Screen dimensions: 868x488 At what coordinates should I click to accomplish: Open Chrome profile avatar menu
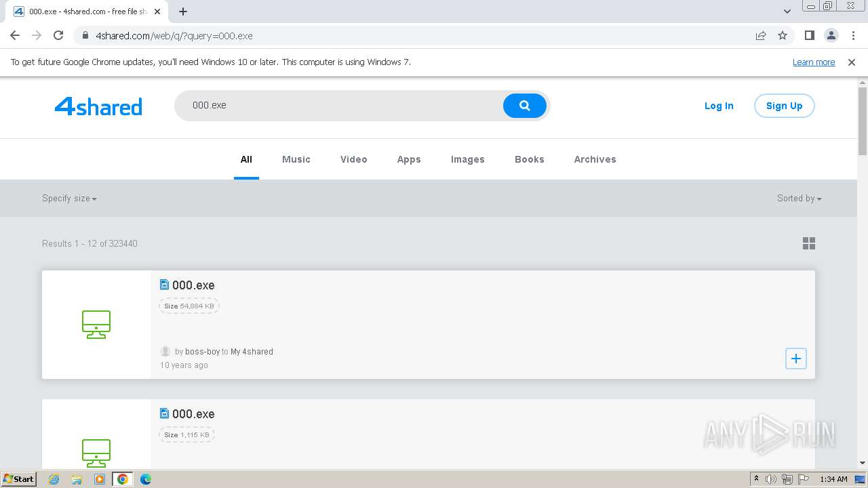pos(831,35)
